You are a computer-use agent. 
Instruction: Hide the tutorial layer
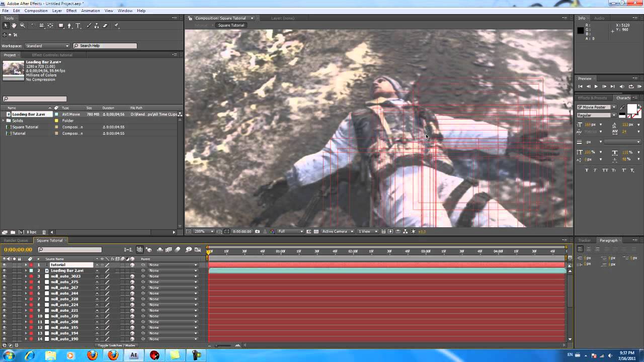[x=5, y=265]
